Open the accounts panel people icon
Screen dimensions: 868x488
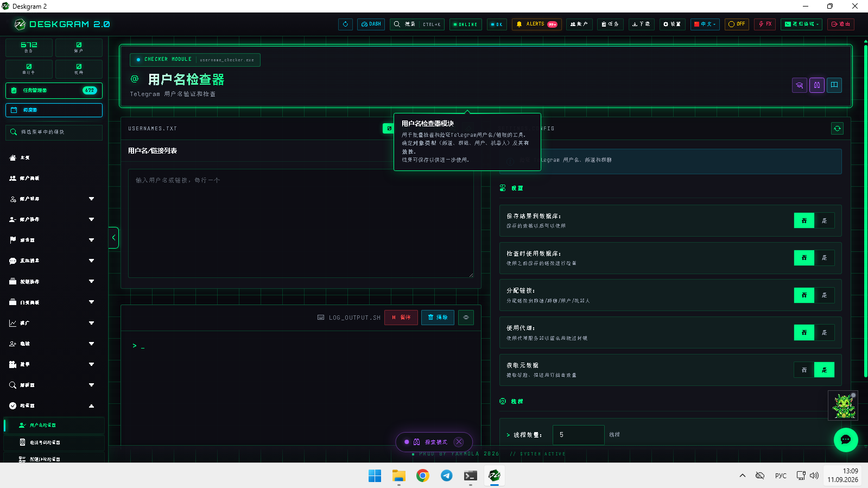13,178
